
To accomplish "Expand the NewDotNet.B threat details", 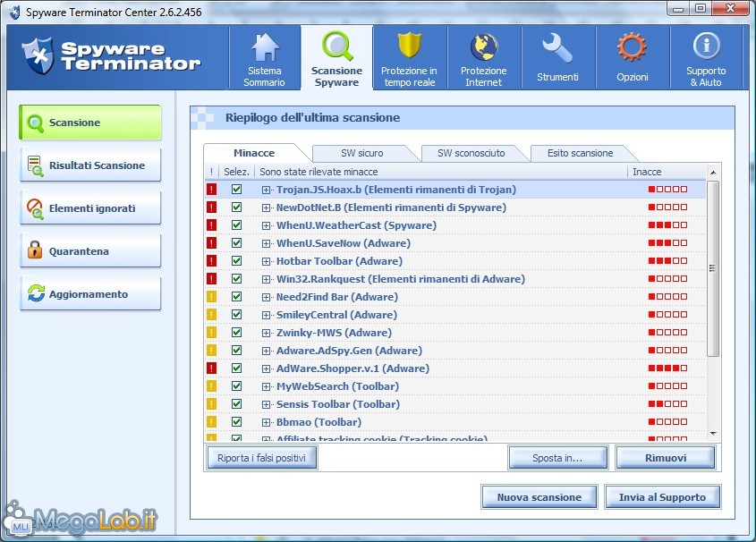I will (x=266, y=207).
